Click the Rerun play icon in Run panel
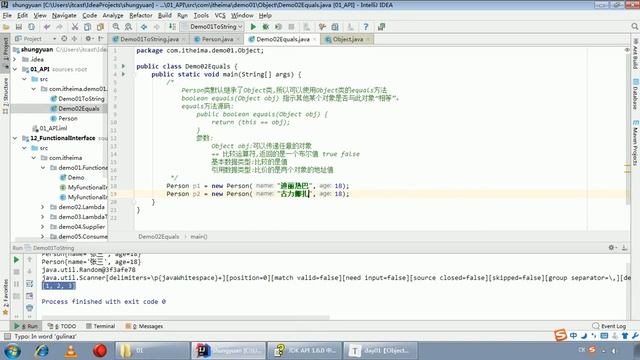 pos(16,260)
